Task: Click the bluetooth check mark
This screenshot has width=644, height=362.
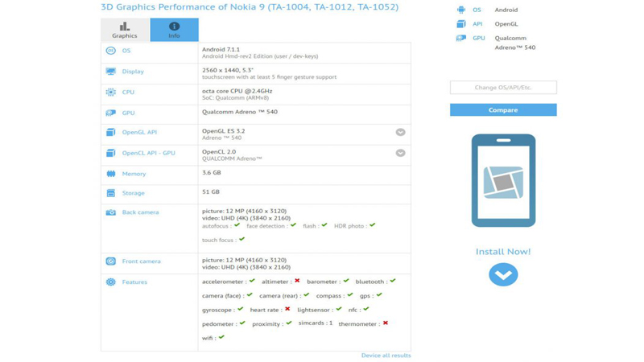Action: (393, 281)
